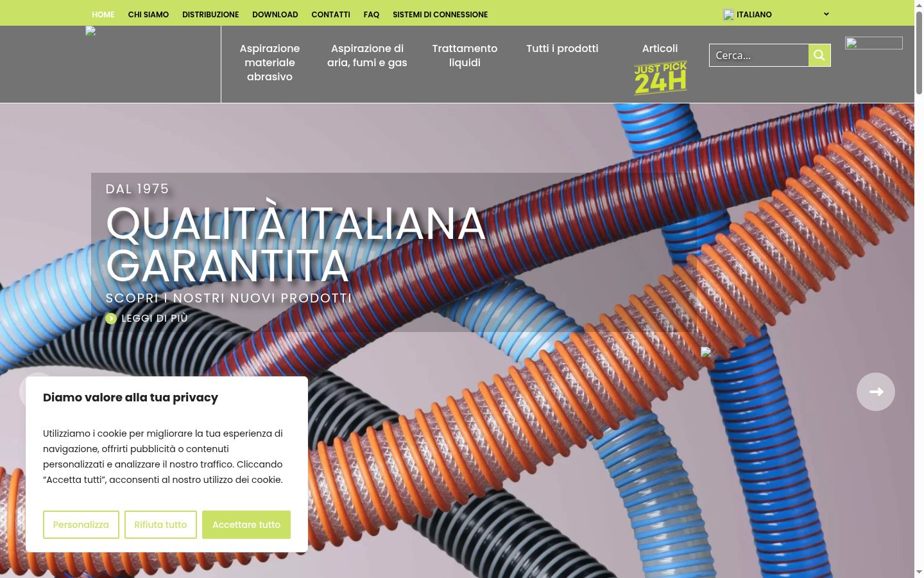Open Tutti i prodotti menu
The image size is (924, 578).
(x=562, y=48)
